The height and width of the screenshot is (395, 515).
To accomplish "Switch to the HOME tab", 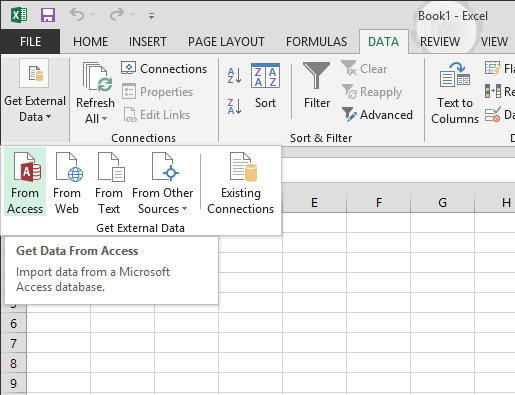I will [90, 42].
